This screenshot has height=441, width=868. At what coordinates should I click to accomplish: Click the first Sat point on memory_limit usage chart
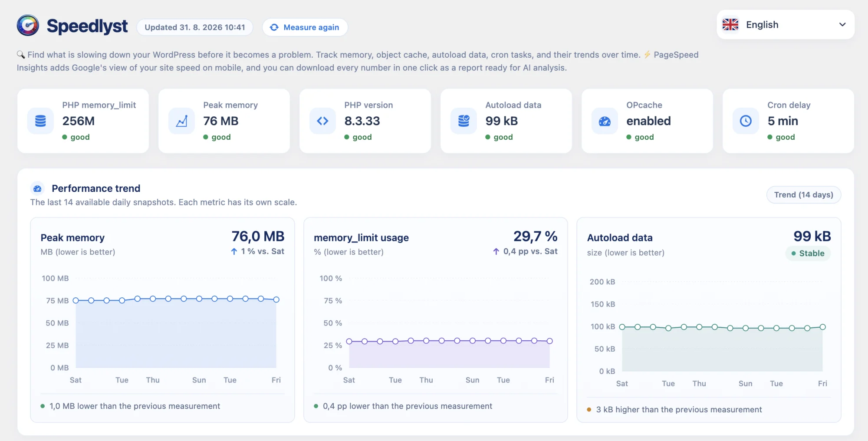pos(349,341)
